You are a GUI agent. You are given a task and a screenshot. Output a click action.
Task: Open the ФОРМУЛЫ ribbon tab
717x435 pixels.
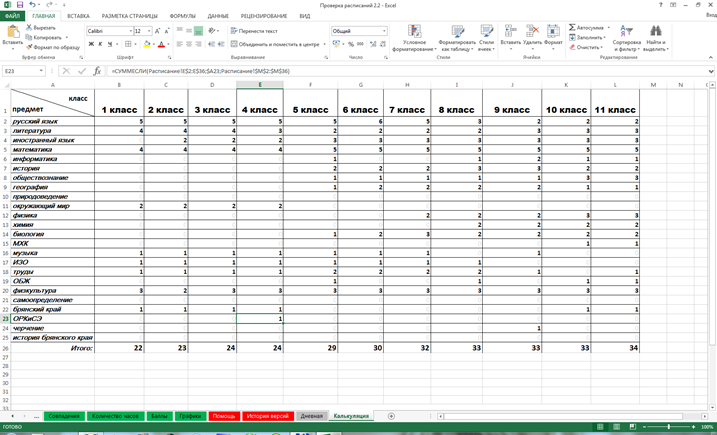click(182, 16)
